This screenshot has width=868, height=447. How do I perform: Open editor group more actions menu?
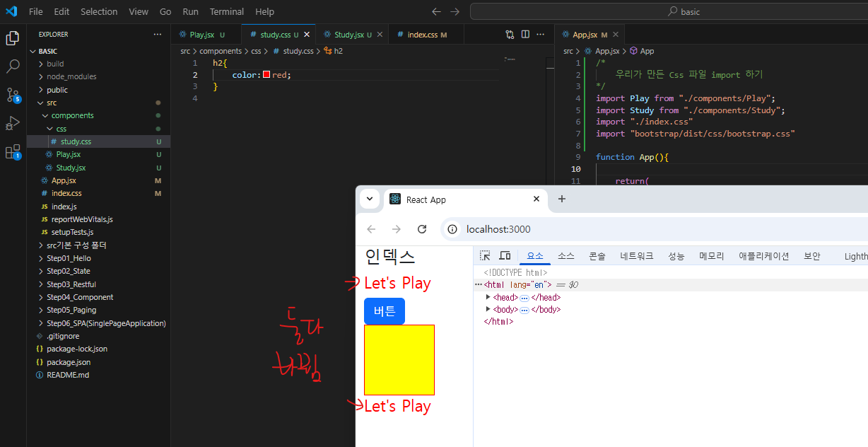[x=541, y=34]
